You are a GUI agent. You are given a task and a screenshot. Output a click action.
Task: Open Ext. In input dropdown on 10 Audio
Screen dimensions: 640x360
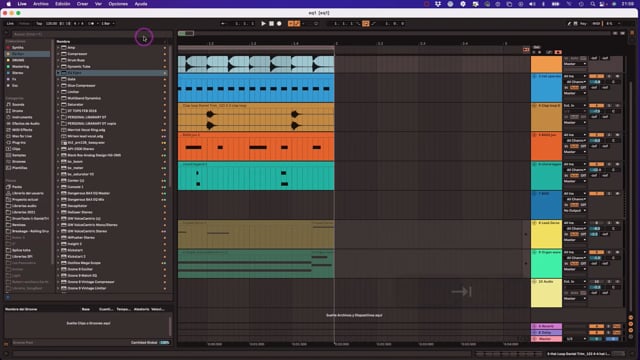tap(575, 282)
